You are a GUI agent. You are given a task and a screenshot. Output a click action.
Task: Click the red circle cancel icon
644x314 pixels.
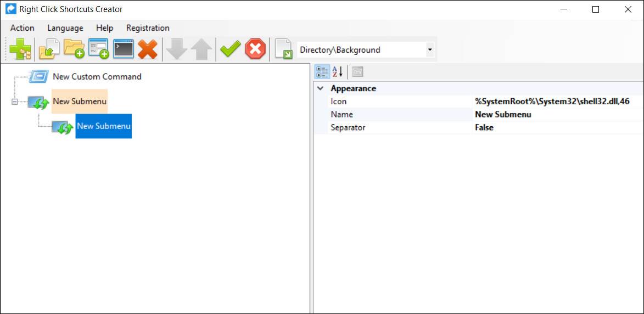[x=255, y=49]
